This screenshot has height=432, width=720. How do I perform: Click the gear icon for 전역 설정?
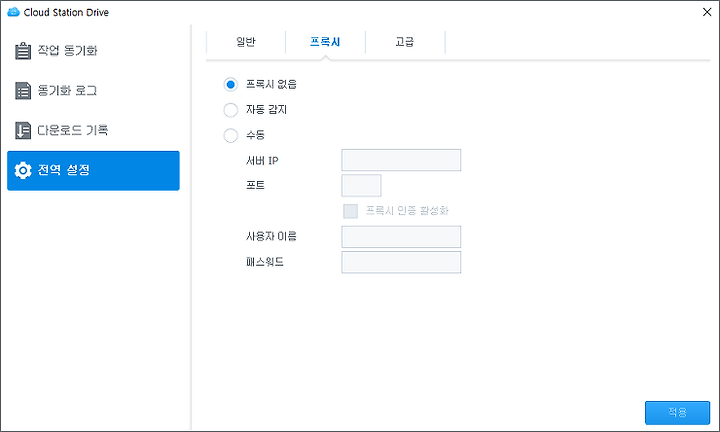point(23,170)
